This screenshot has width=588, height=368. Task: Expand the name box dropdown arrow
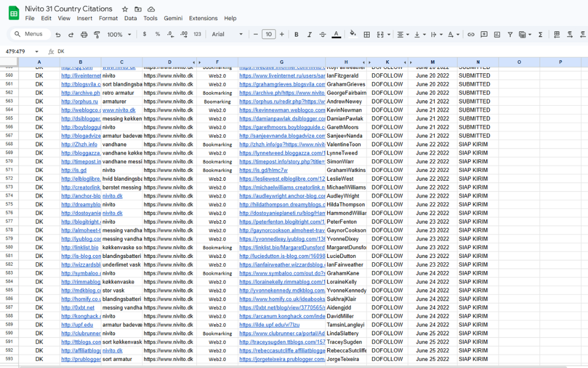pyautogui.click(x=37, y=51)
